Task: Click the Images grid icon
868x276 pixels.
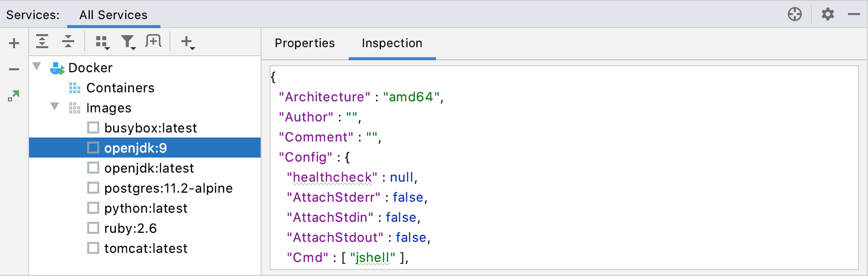Action: click(75, 108)
